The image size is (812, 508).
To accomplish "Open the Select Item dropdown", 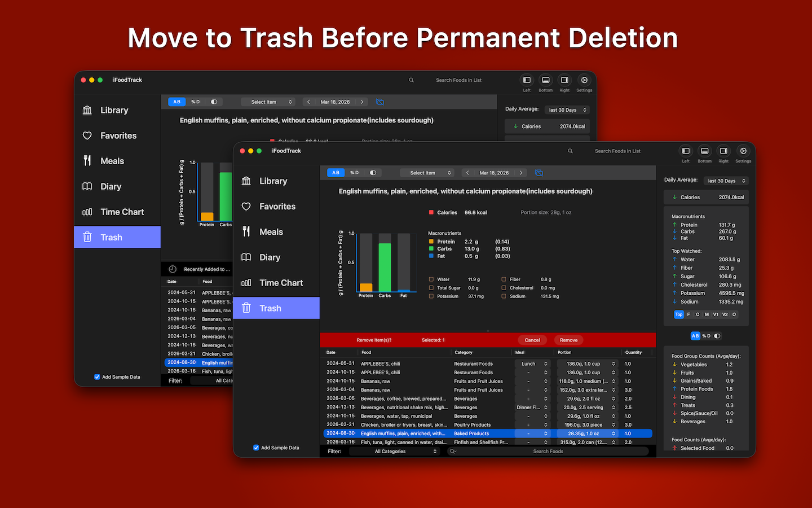I will tap(427, 173).
